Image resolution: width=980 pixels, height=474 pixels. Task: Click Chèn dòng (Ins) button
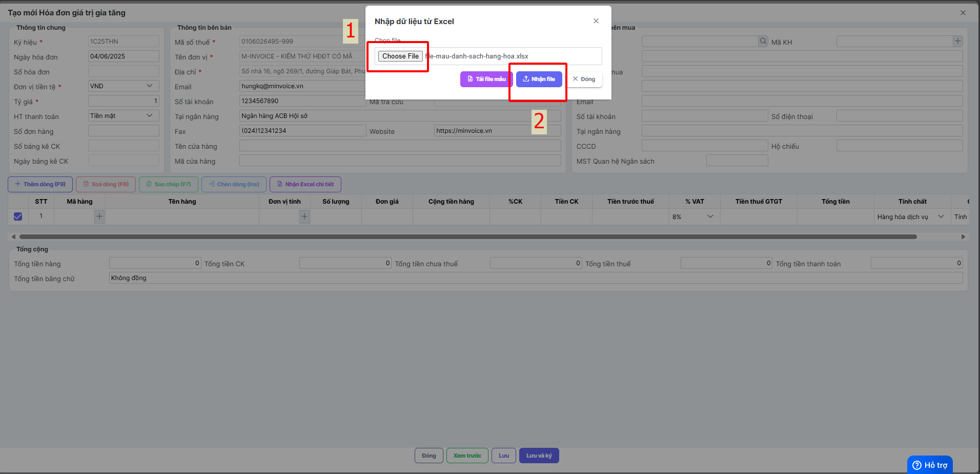pyautogui.click(x=234, y=184)
